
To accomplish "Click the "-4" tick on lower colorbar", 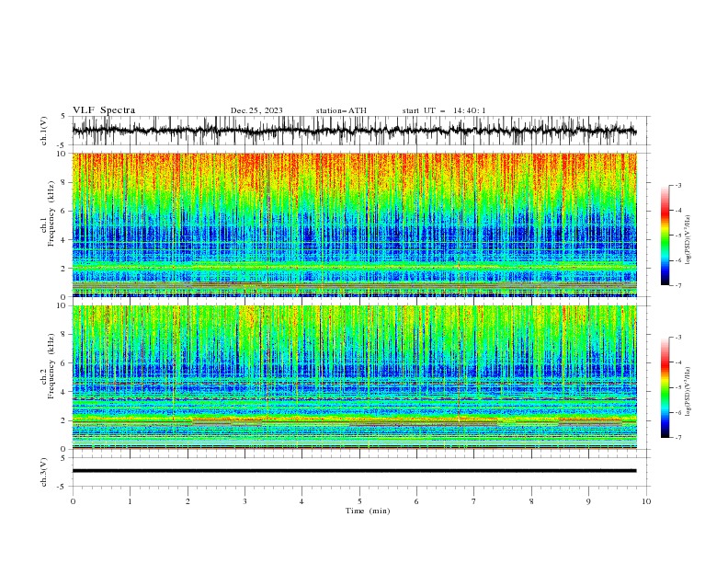I will click(677, 362).
